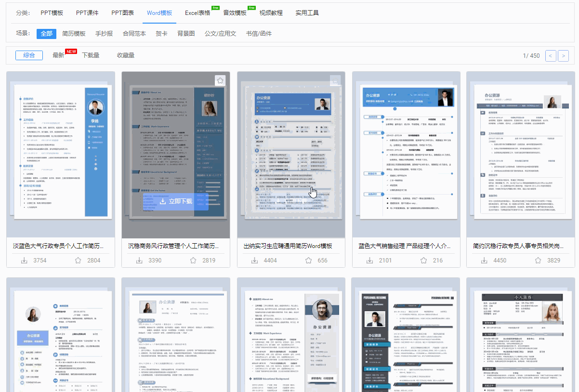Click the favorite star on 沉稳商务风 template card
The height and width of the screenshot is (392, 579).
[220, 80]
